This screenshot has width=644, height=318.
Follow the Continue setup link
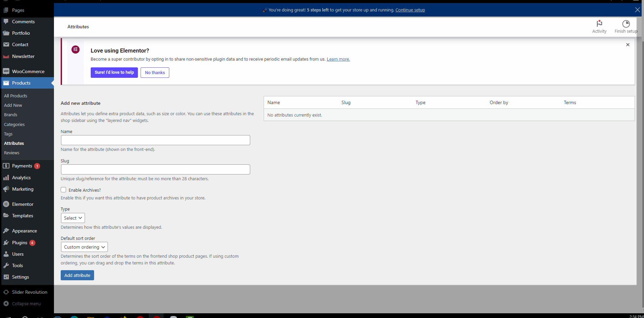pyautogui.click(x=410, y=10)
